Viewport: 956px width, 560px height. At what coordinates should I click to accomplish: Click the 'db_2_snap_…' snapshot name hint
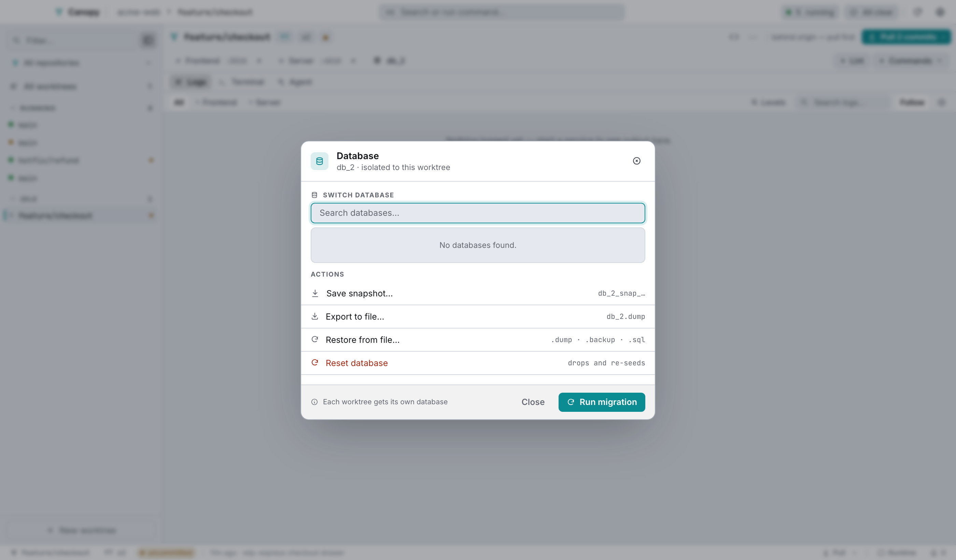tap(621, 293)
